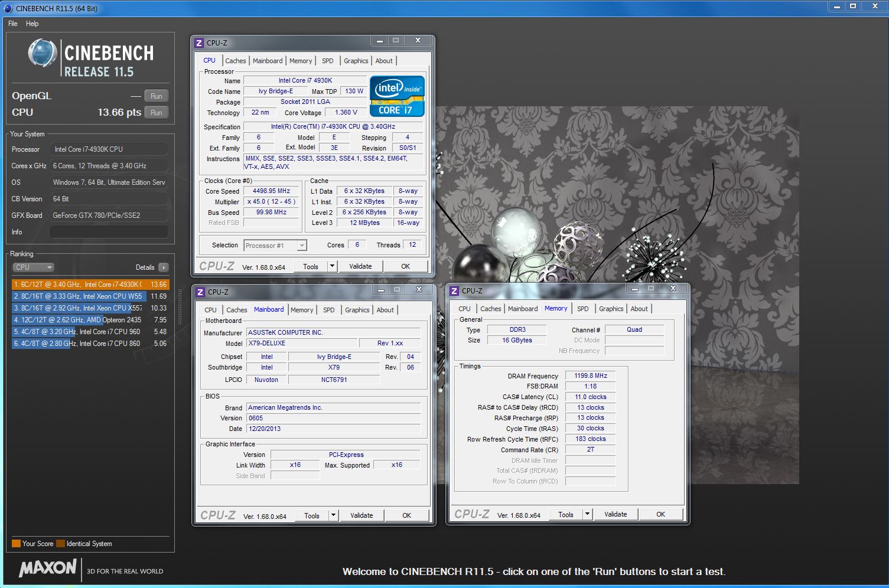Select ranking row Intel Xeon CPU X557 10.33
Image resolution: width=889 pixels, height=588 pixels.
point(90,308)
